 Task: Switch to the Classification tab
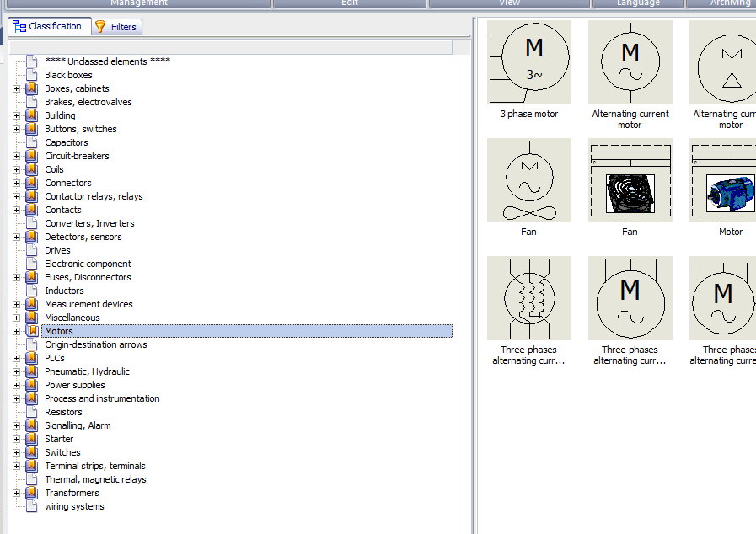coord(47,26)
